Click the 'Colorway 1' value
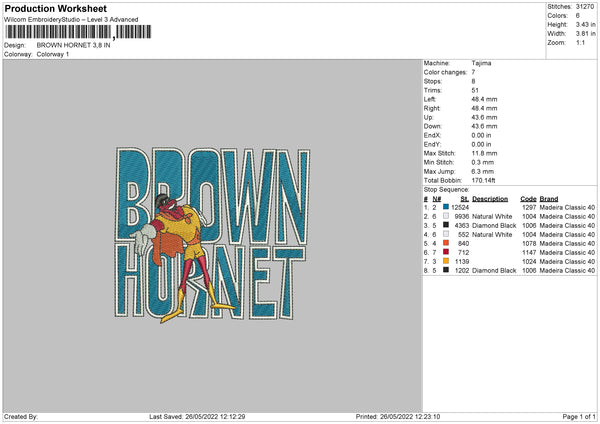 [53, 54]
